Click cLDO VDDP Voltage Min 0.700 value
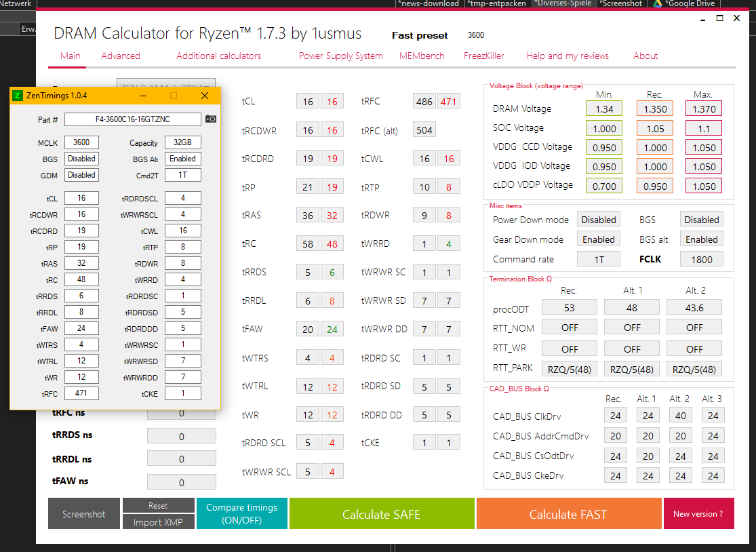Image resolution: width=756 pixels, height=552 pixels. point(604,186)
